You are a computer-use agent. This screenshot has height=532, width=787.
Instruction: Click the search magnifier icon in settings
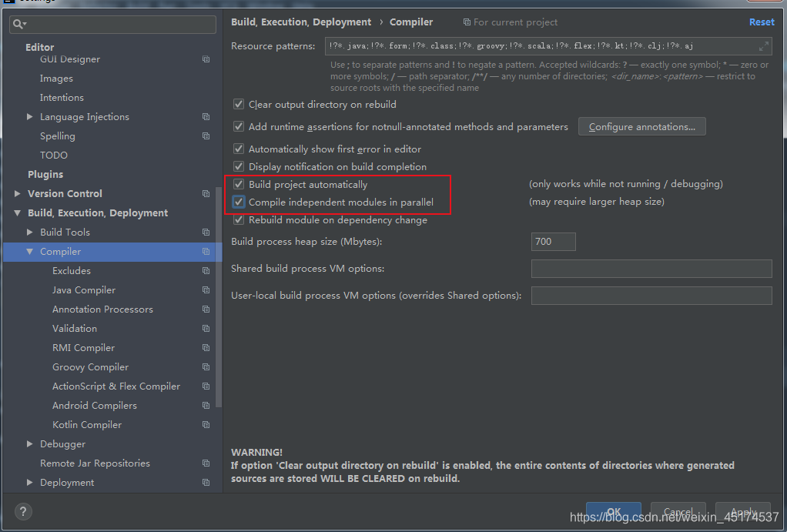pos(18,24)
